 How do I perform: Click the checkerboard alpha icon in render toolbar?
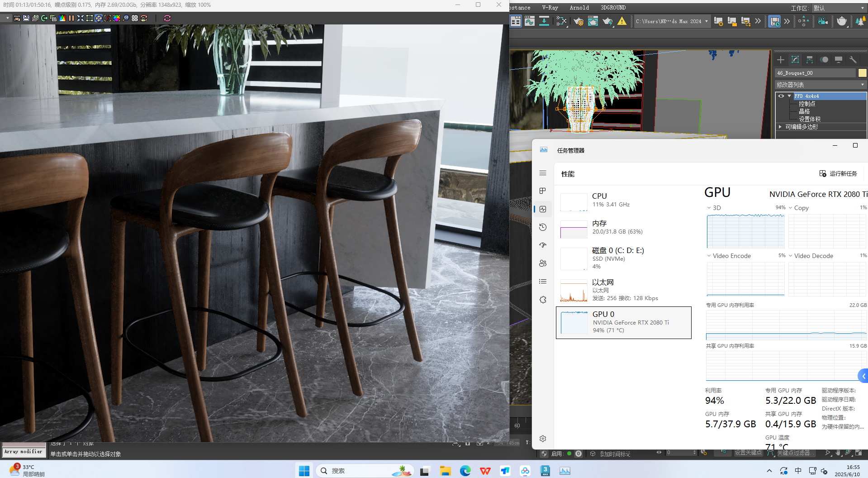click(135, 18)
